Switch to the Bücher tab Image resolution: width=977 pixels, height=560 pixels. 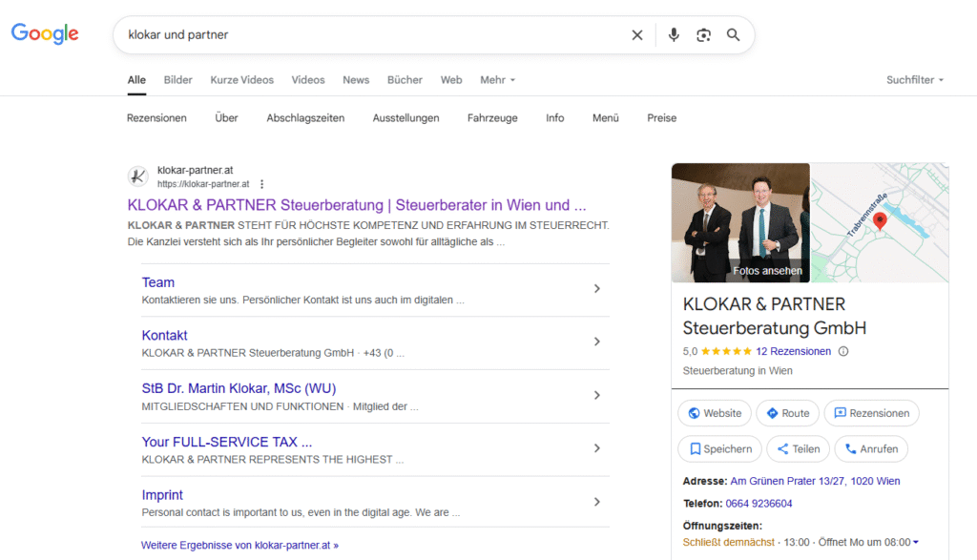[x=405, y=80]
